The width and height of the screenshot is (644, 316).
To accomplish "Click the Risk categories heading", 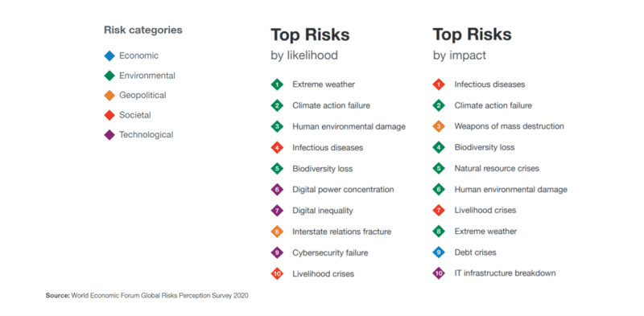I will point(143,30).
